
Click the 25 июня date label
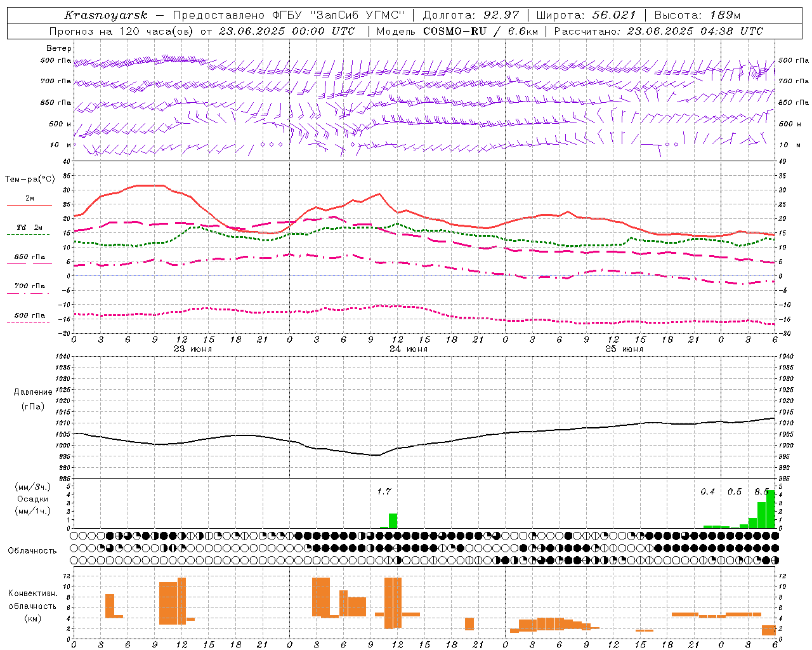(x=624, y=349)
